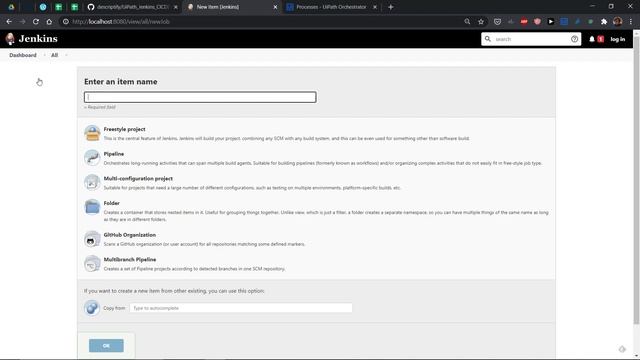
Task: Choose the Multibranch Pipeline title
Action: [x=130, y=259]
